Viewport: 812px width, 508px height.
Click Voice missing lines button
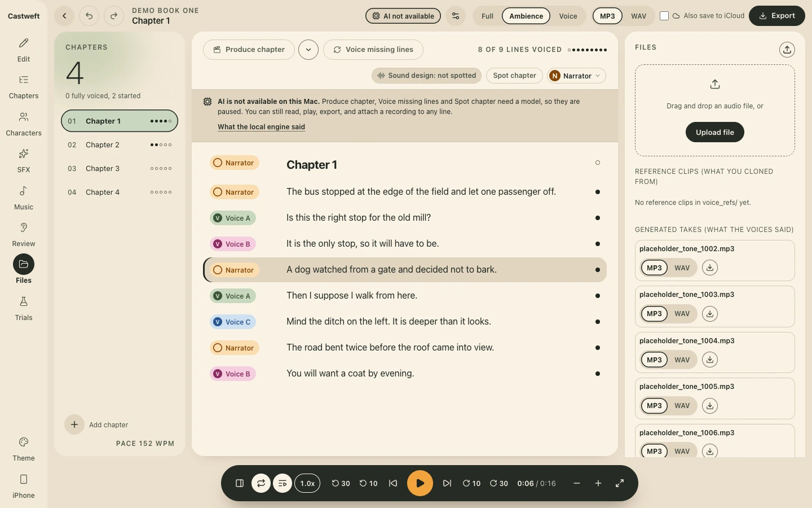click(x=373, y=50)
